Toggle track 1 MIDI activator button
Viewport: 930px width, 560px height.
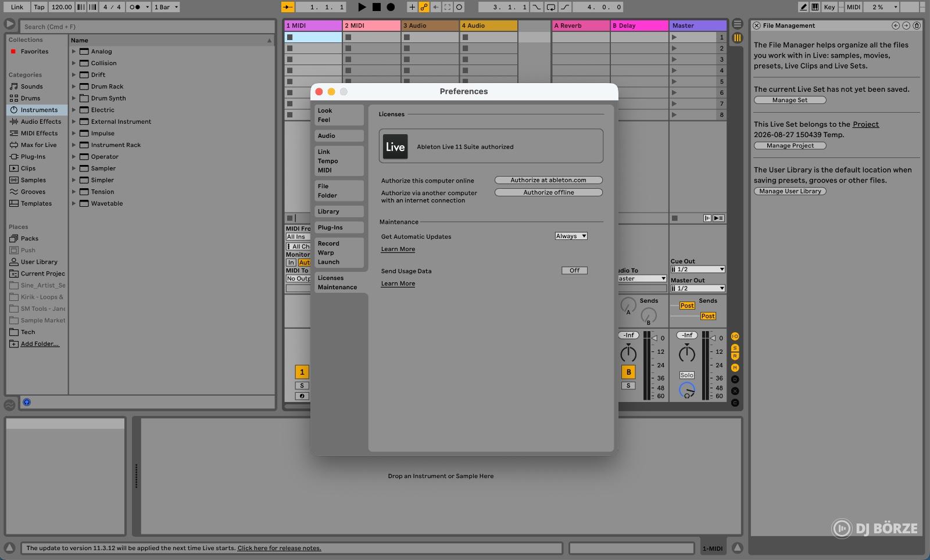coord(302,372)
